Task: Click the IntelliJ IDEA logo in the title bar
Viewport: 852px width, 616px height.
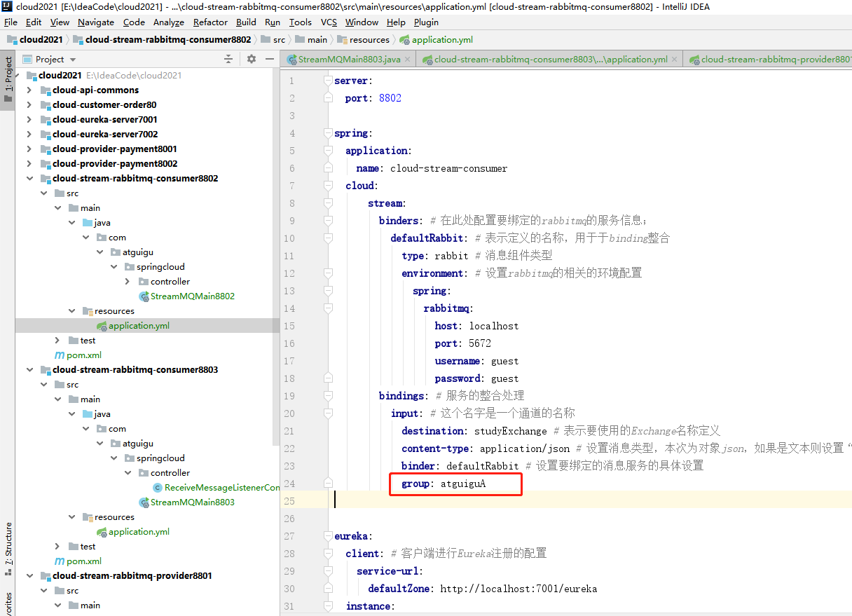Action: pos(7,7)
